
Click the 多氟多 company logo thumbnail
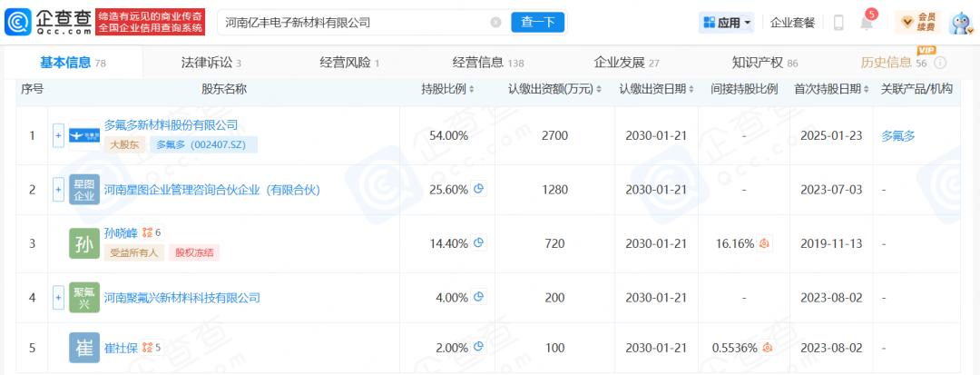pos(84,135)
